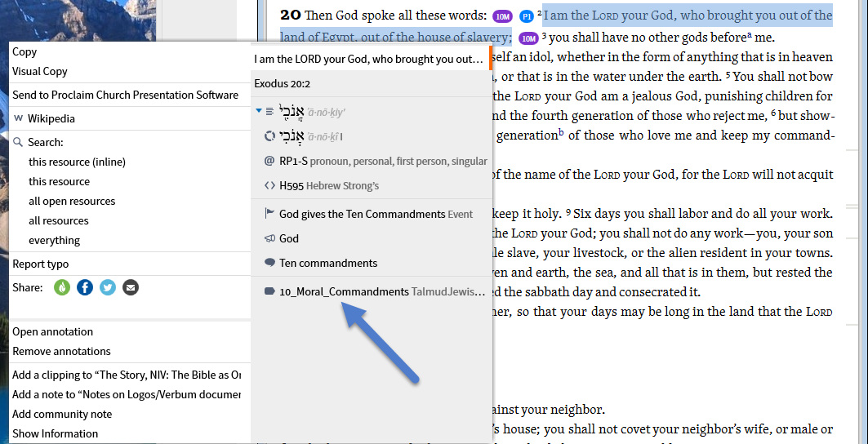
Task: Click the purple 10M badge before verse 3
Action: coord(528,38)
